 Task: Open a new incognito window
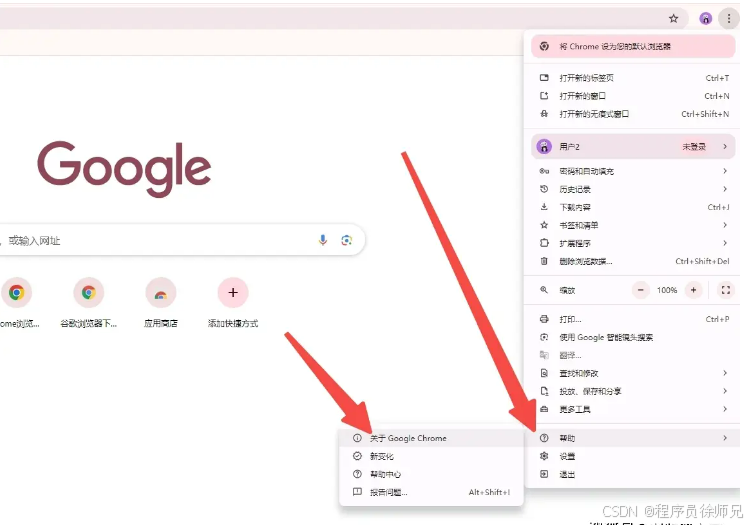(x=633, y=114)
